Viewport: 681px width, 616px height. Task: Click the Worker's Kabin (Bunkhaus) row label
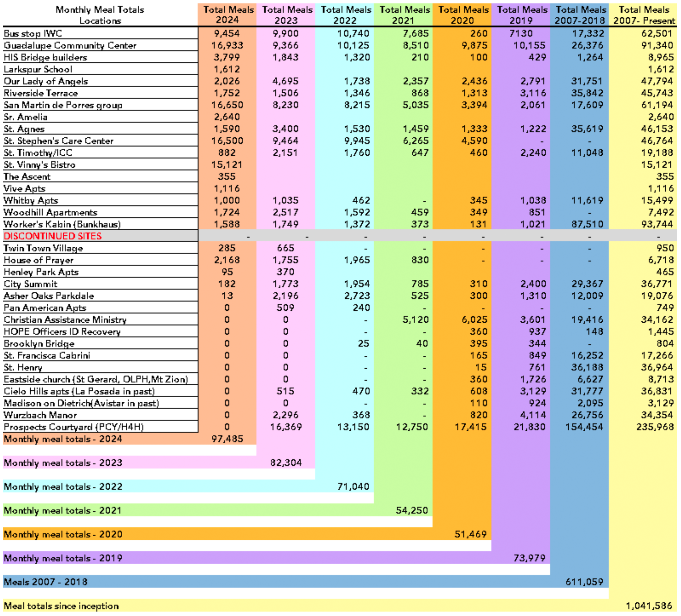click(x=62, y=224)
